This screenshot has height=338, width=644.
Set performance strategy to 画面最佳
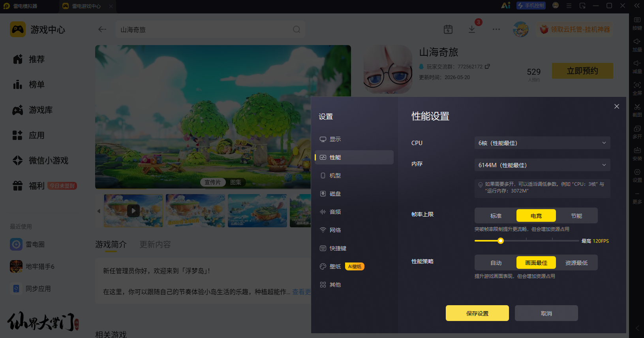point(536,263)
